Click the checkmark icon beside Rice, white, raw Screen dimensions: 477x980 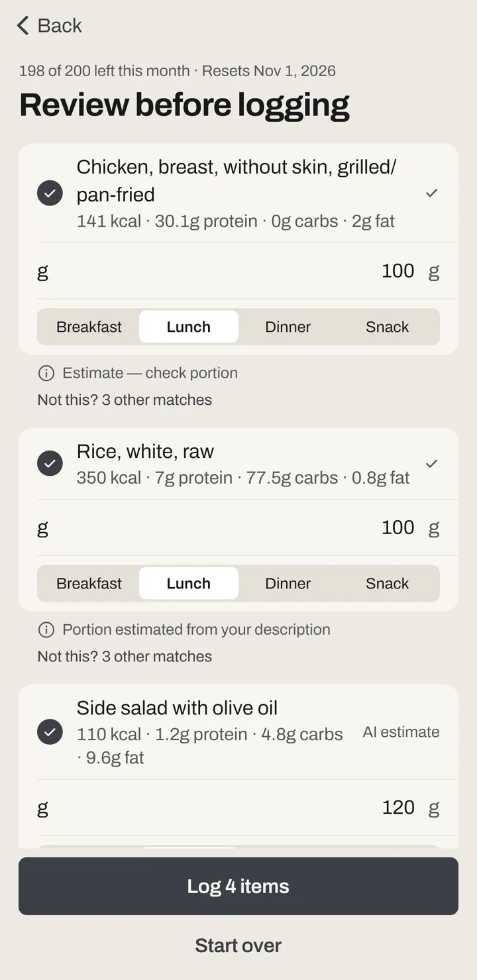(x=432, y=463)
